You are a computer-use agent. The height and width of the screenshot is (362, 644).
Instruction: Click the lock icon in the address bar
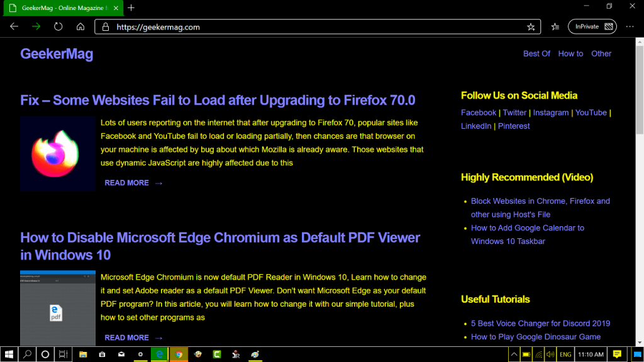(x=106, y=27)
